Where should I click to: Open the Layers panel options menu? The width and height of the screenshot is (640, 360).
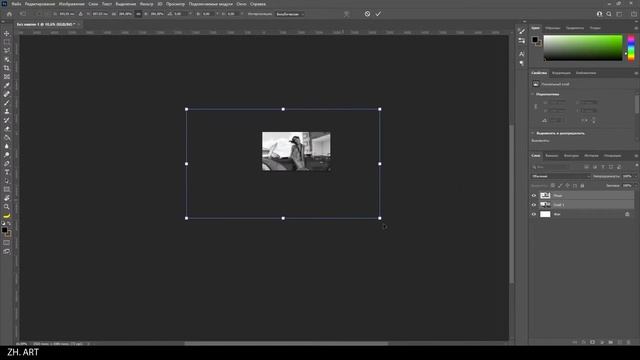[x=636, y=156]
